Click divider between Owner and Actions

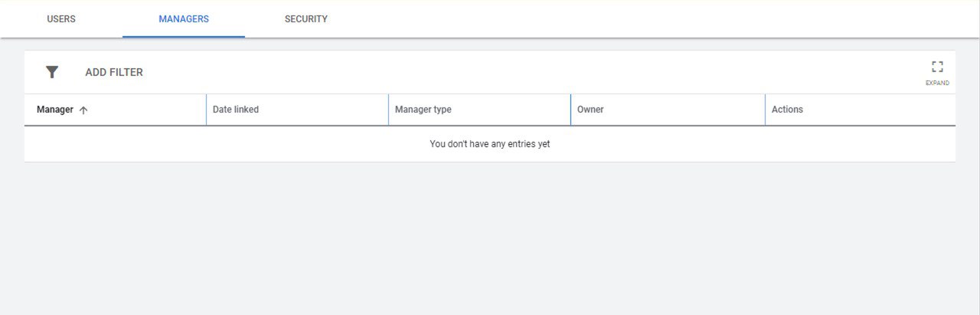point(765,110)
